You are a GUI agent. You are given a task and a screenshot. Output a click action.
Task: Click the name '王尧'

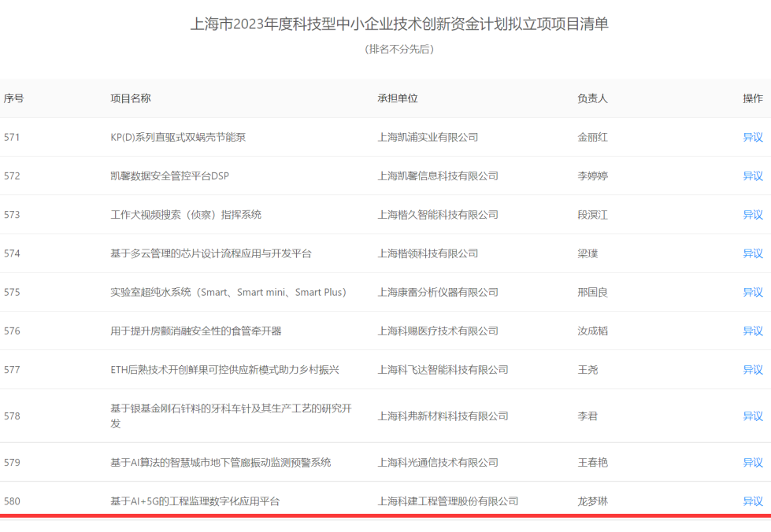coord(588,370)
